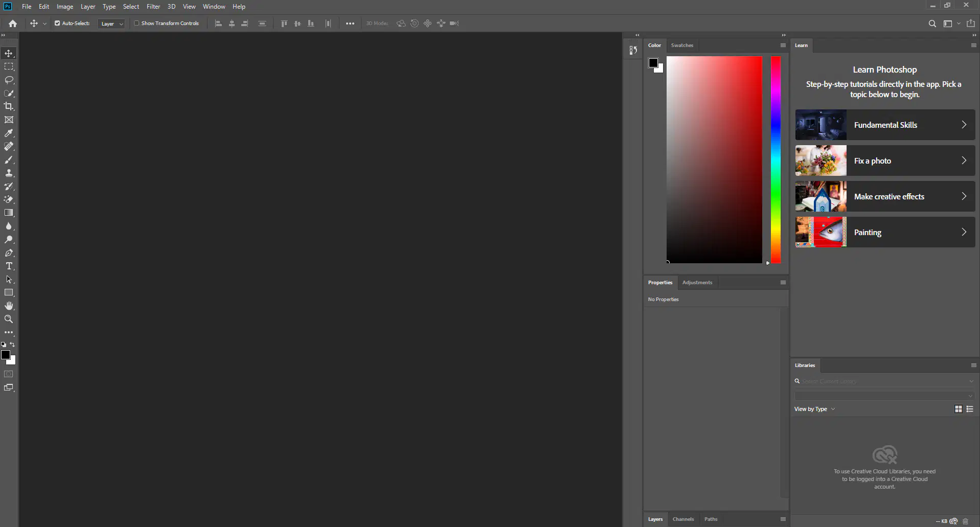The height and width of the screenshot is (527, 980).
Task: Select the Move tool in the toolbar
Action: click(x=9, y=53)
